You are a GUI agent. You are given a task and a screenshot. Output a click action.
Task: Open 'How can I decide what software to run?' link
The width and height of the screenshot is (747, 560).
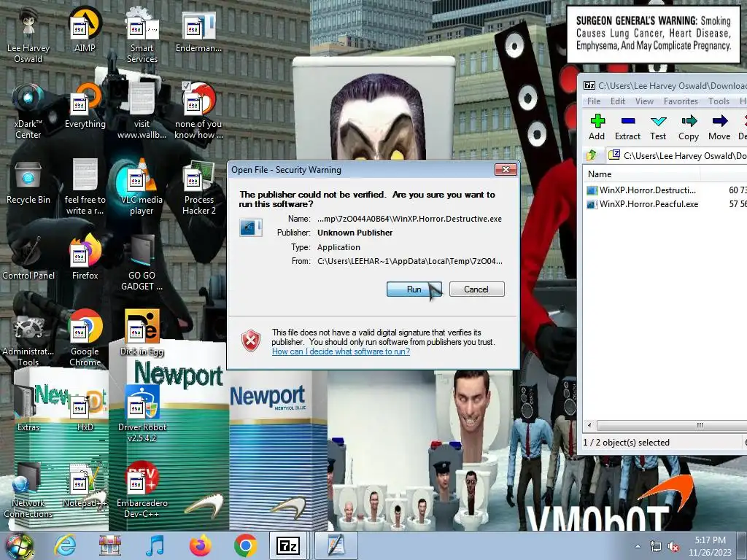pyautogui.click(x=341, y=351)
